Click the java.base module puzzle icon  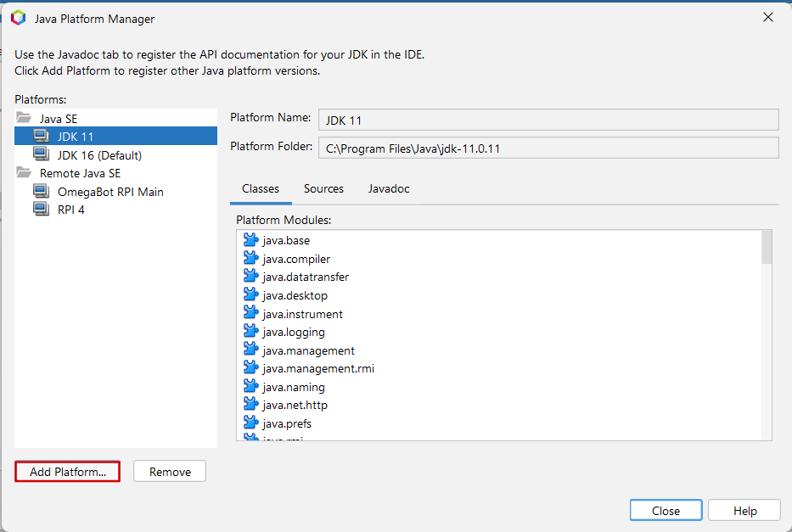(x=251, y=240)
